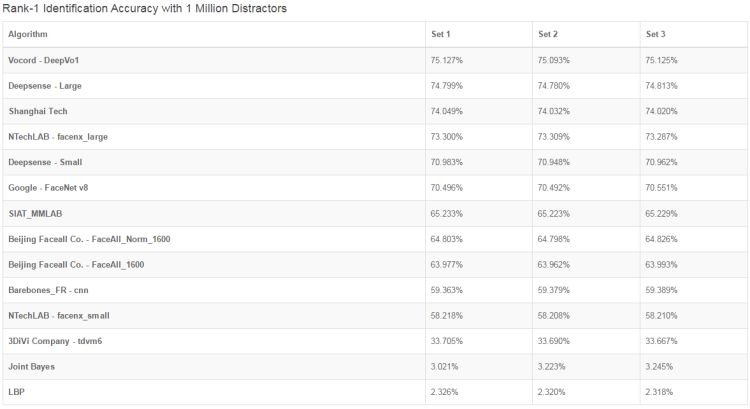The image size is (750, 409).
Task: Click the Rank-1 Identification Accuracy title
Action: point(144,9)
